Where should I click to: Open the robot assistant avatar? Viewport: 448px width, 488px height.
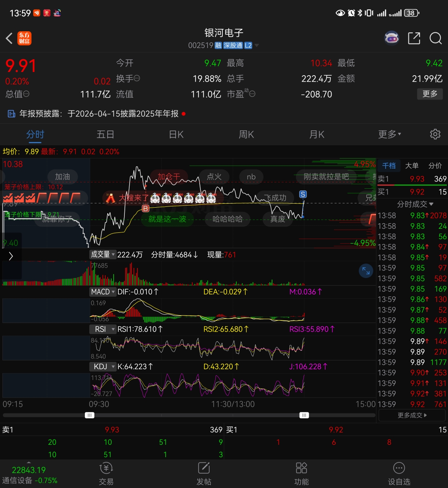click(392, 38)
